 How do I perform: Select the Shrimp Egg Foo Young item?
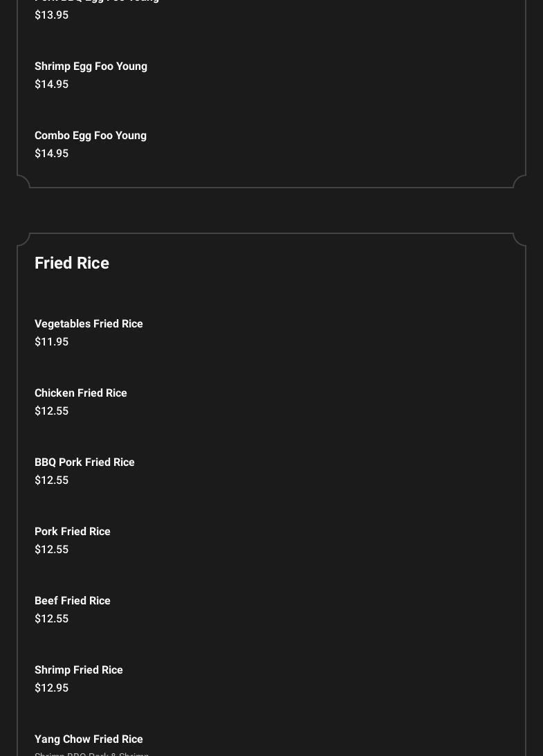coord(91,66)
